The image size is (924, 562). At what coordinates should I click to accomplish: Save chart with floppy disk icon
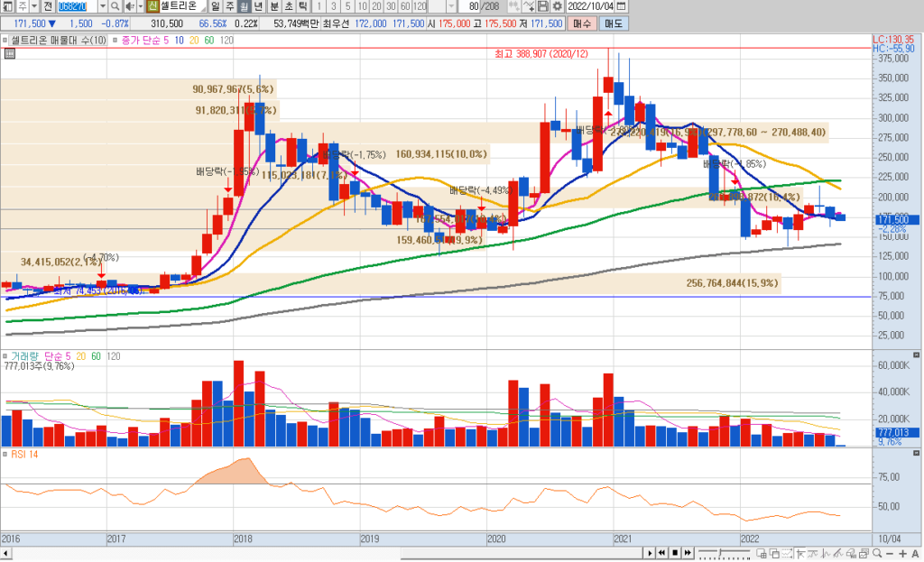tap(543, 6)
